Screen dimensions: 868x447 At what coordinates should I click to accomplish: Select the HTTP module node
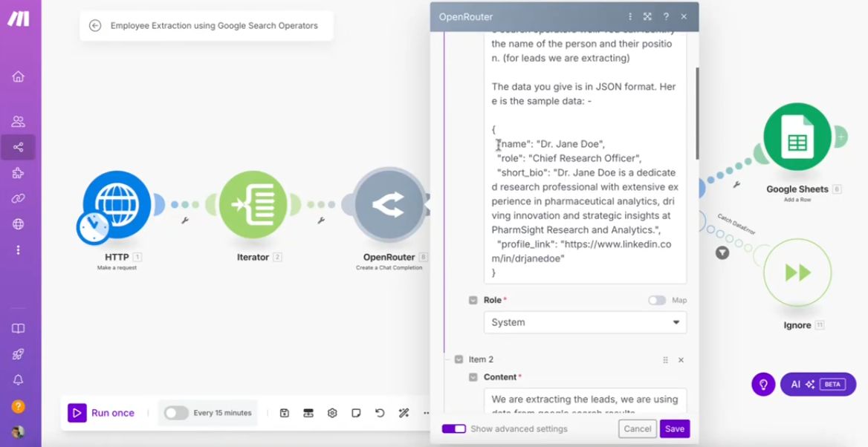tap(117, 205)
